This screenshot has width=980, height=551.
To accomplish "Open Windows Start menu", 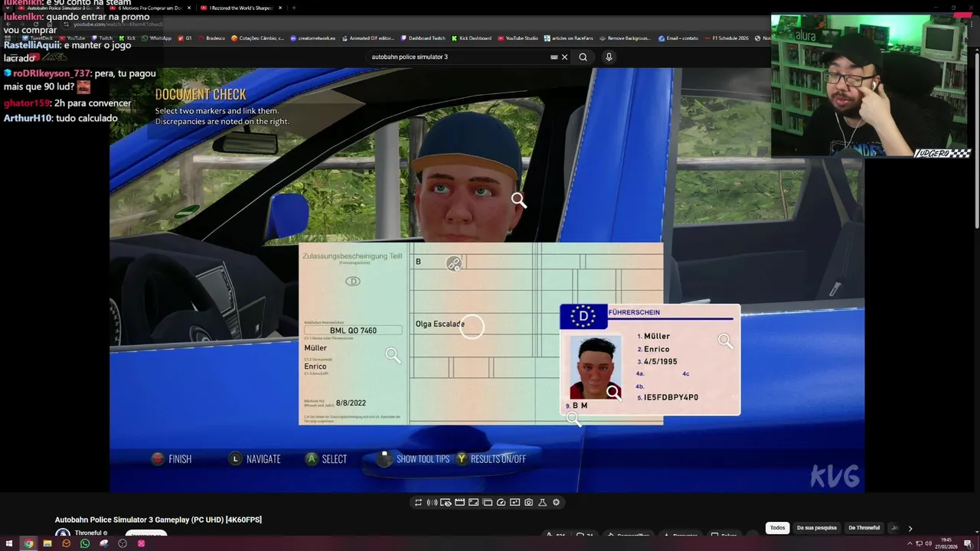I will (x=9, y=543).
